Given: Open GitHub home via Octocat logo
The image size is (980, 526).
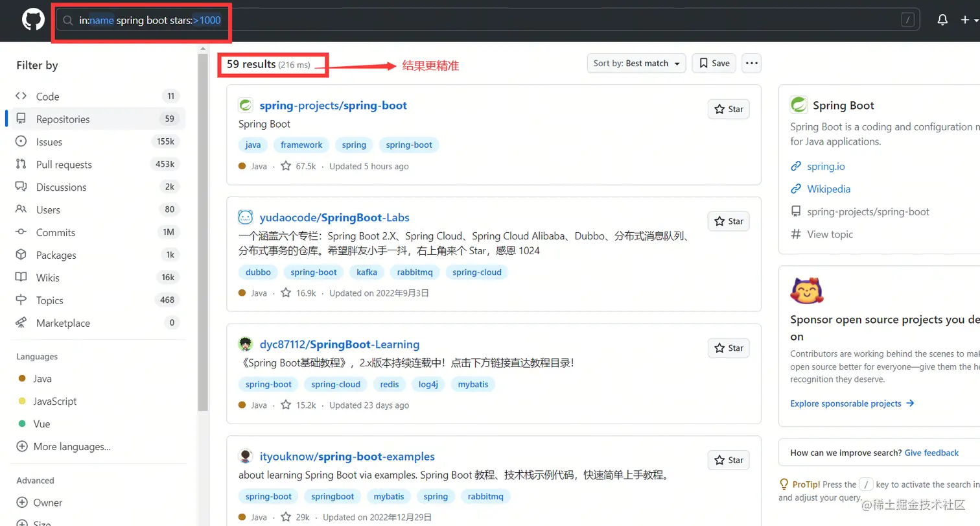Looking at the screenshot, I should click(33, 20).
